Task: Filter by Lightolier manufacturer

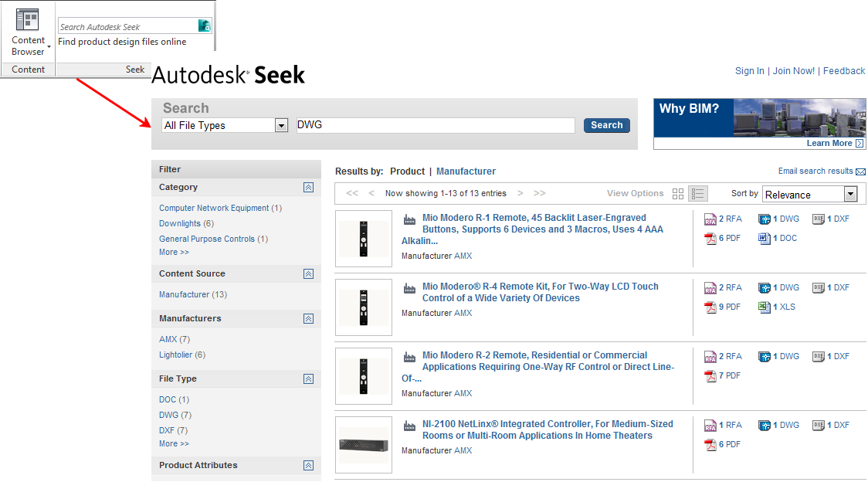Action: pos(175,355)
